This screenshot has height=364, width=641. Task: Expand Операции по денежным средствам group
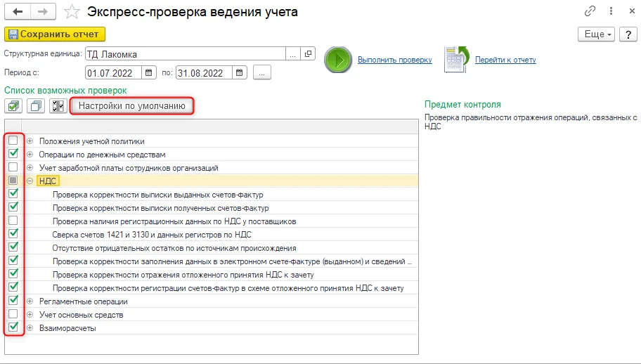pos(30,155)
